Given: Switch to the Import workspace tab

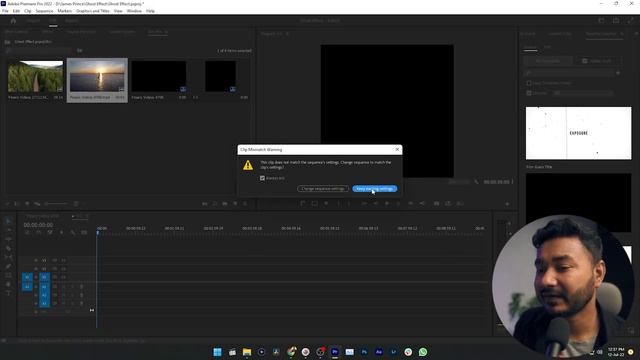Looking at the screenshot, I should (33, 20).
